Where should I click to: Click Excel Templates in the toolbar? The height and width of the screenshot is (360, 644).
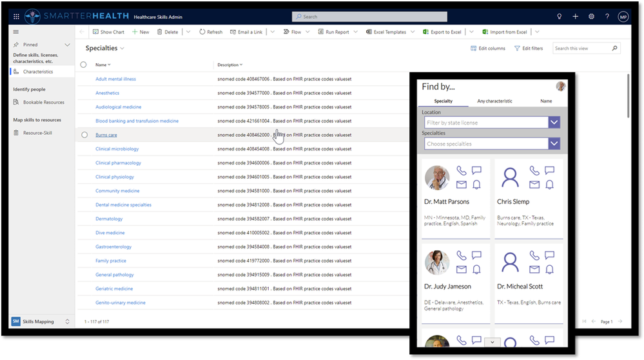(386, 32)
